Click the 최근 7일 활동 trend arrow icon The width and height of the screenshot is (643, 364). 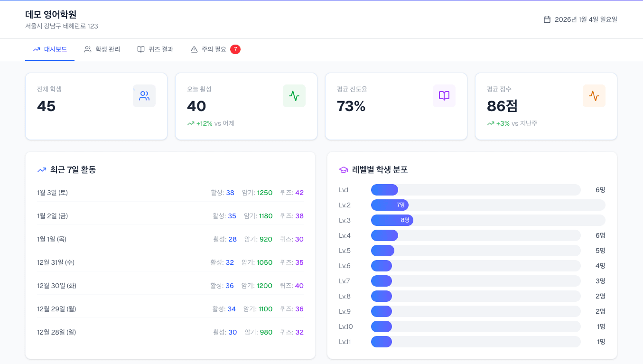[41, 169]
